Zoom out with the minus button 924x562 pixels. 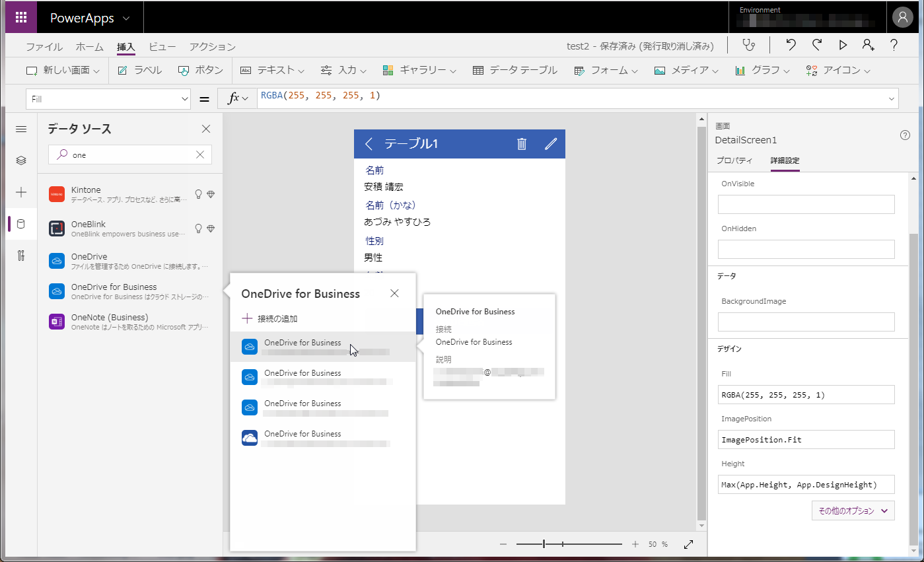pos(503,544)
